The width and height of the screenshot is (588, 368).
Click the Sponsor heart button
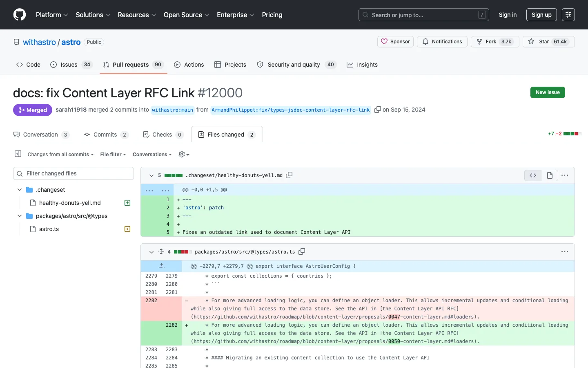click(396, 42)
